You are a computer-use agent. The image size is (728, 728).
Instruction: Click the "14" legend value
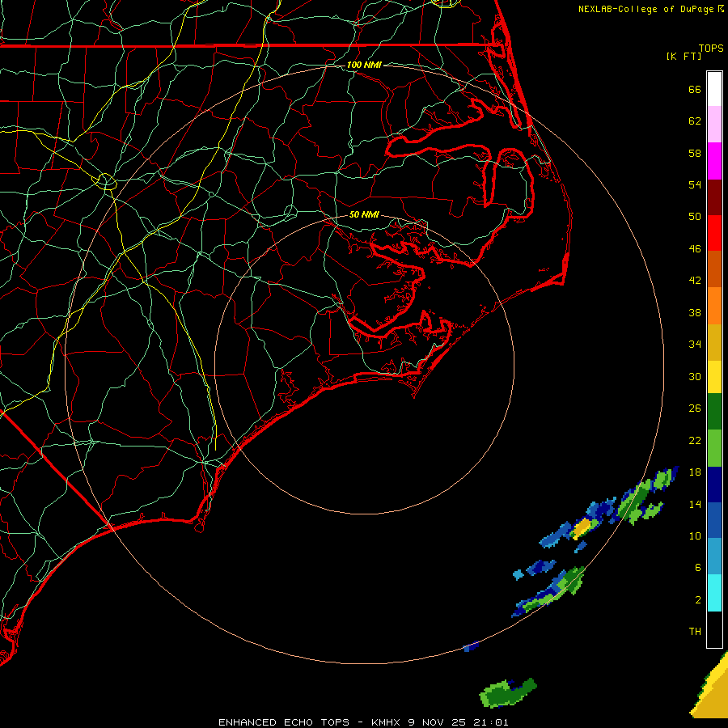click(695, 504)
